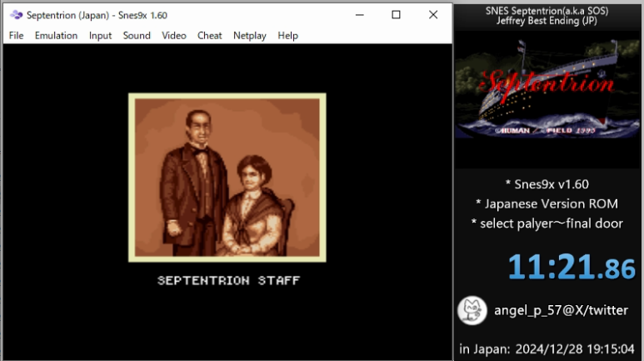
Task: Click the Snes9x app icon in title bar
Action: coord(17,15)
